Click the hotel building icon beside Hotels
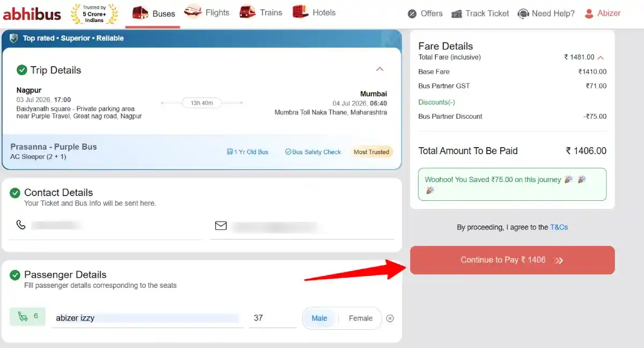 point(301,11)
